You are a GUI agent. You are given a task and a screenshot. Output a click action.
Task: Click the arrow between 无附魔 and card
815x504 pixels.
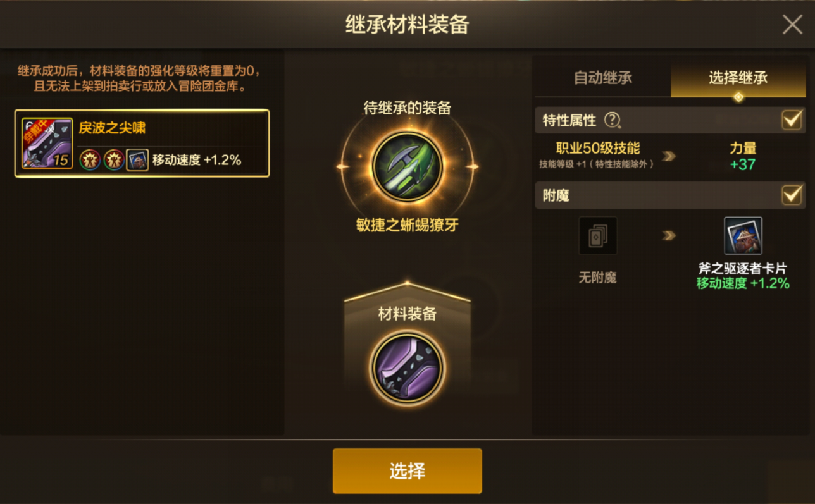tap(669, 236)
